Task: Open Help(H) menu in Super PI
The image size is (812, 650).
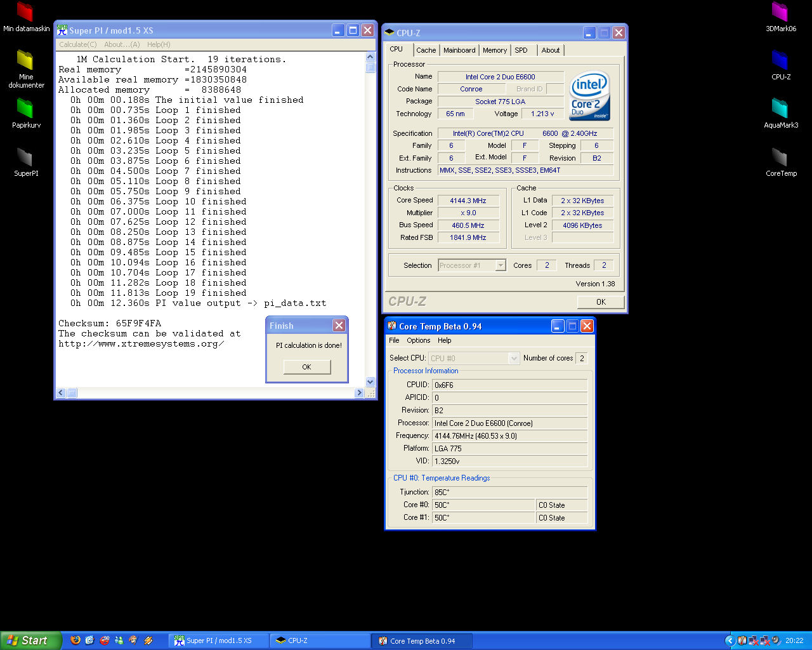Action: point(159,44)
